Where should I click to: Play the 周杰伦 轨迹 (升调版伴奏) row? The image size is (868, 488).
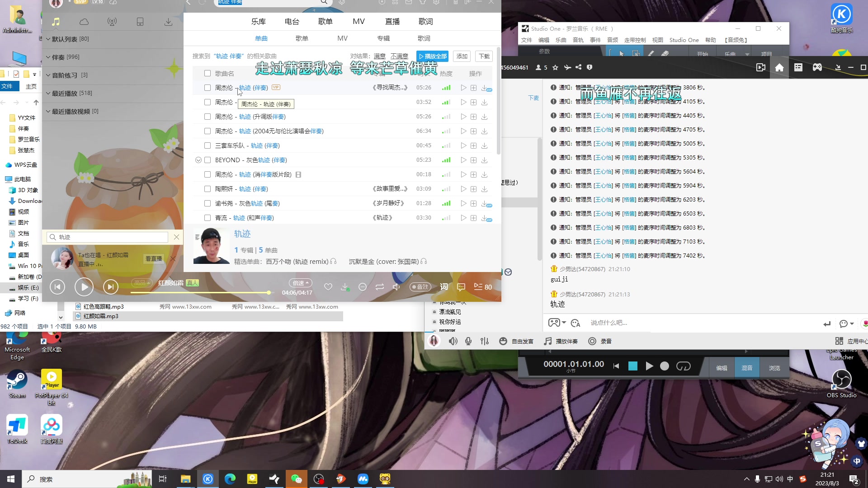point(463,117)
